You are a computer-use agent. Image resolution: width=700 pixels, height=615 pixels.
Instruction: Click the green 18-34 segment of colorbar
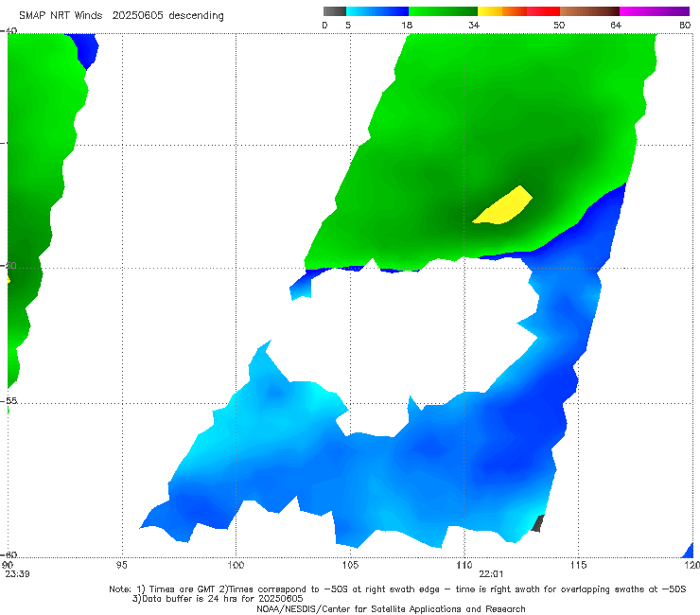pyautogui.click(x=443, y=11)
